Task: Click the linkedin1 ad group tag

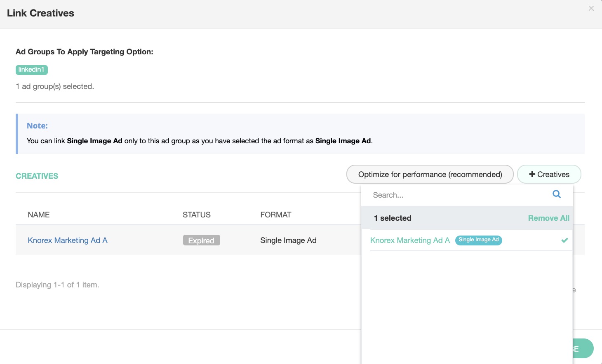Action: [x=31, y=70]
